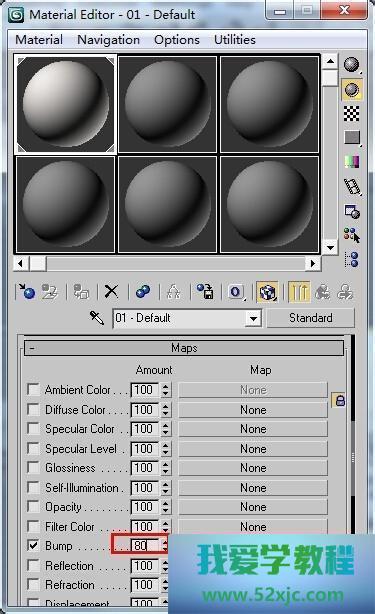Click the Put to Library icon

click(x=205, y=292)
